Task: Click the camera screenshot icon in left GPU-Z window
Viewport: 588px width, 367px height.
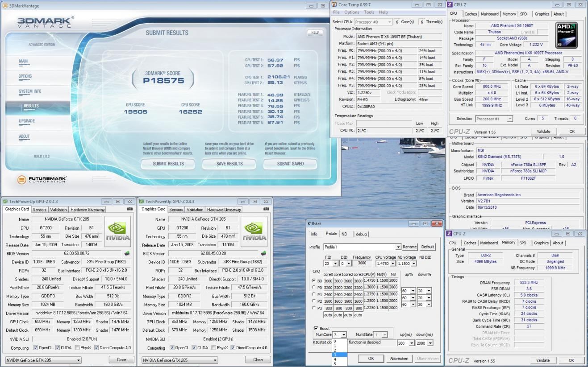Action: pos(130,209)
